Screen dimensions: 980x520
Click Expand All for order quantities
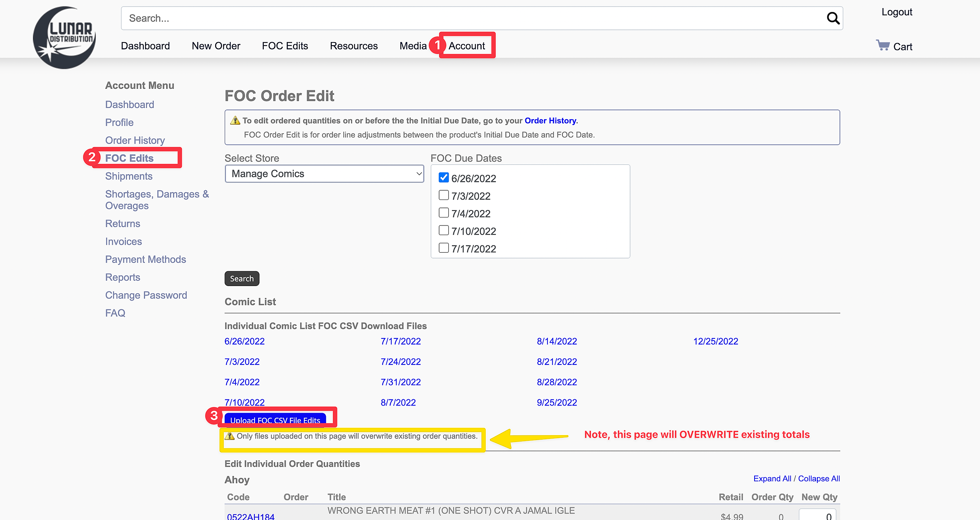[772, 479]
